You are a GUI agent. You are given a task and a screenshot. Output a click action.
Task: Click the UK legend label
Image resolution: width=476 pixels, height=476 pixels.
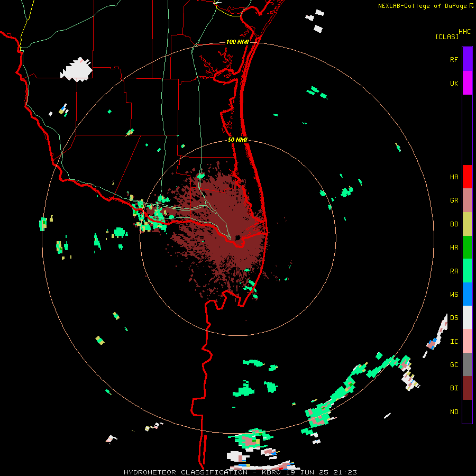pos(454,83)
